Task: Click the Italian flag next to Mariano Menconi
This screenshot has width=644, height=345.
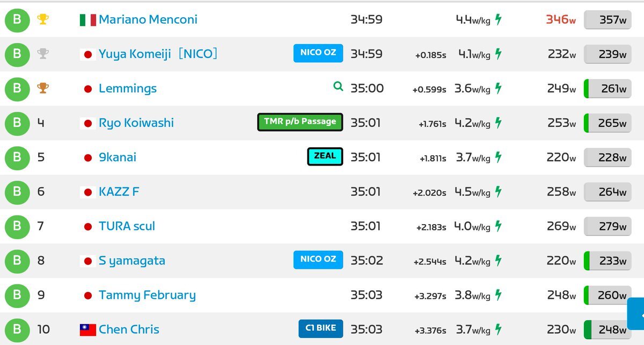Action: (x=88, y=20)
